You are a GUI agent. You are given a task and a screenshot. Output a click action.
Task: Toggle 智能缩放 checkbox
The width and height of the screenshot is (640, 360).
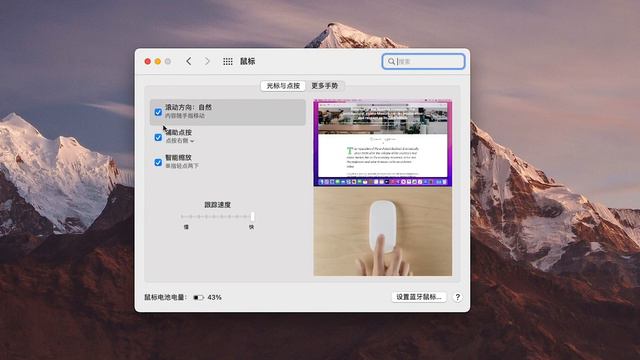click(158, 162)
